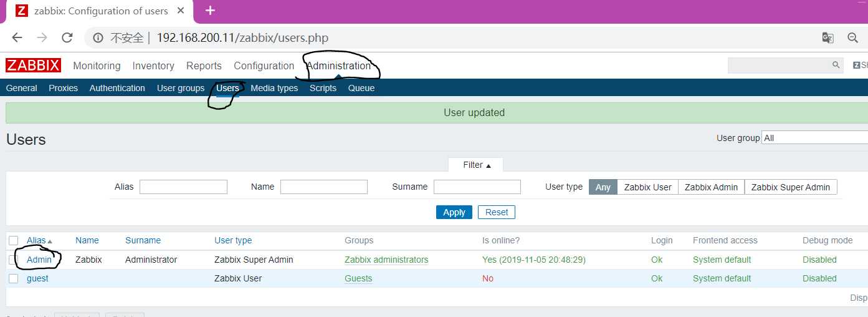
Task: Click the address bar URL
Action: click(242, 38)
